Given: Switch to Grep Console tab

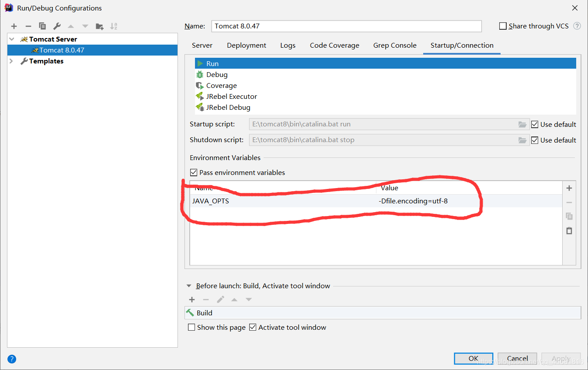Looking at the screenshot, I should pyautogui.click(x=395, y=45).
